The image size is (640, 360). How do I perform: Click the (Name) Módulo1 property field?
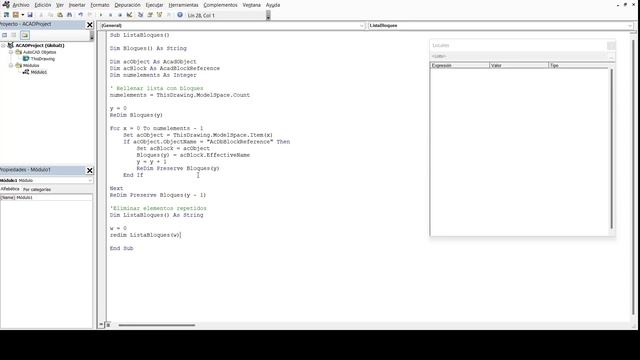[x=46, y=197]
